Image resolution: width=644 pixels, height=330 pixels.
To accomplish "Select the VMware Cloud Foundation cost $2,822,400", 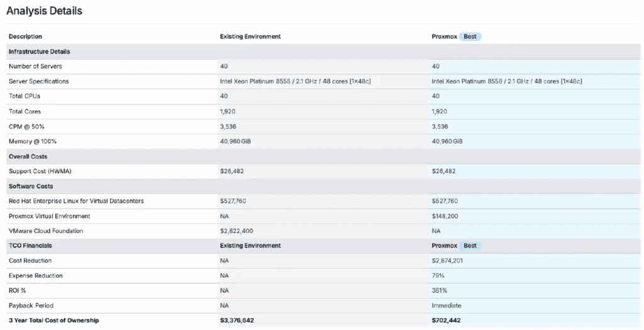I will [236, 231].
